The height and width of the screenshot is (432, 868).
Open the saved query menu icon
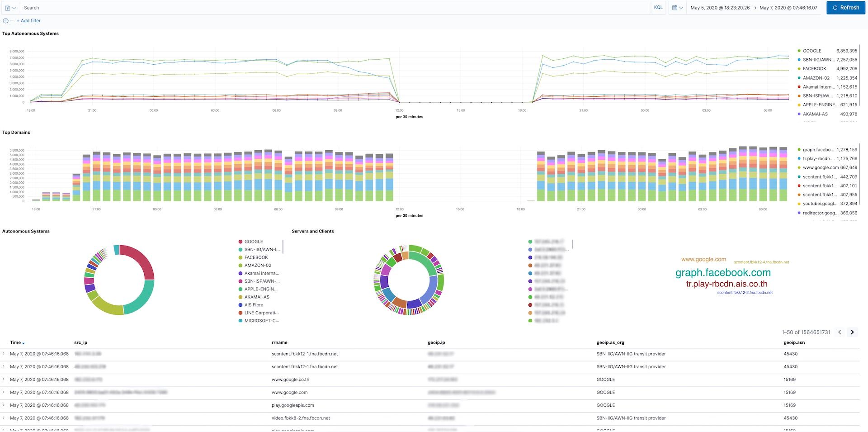[10, 8]
